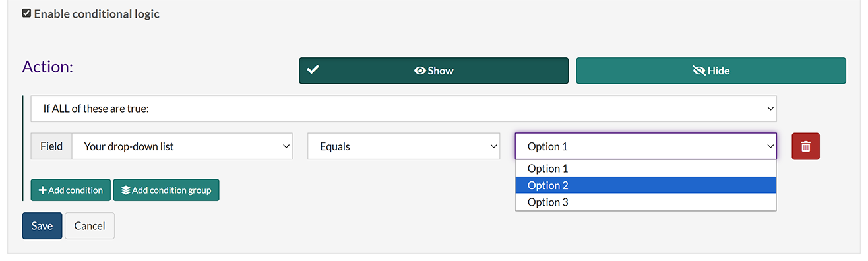868x261 pixels.
Task: Select the Hide action button
Action: click(x=711, y=71)
